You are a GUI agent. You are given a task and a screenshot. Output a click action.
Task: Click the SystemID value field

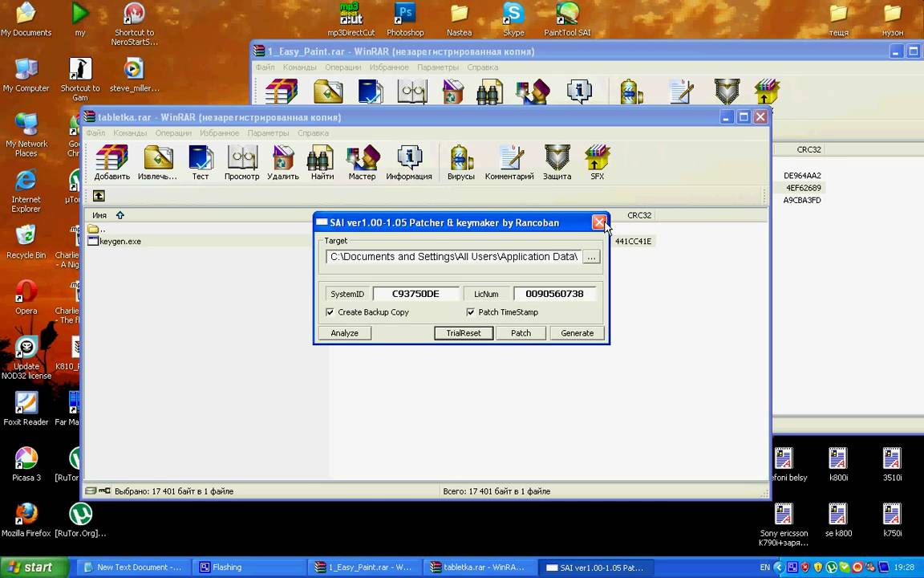click(415, 294)
